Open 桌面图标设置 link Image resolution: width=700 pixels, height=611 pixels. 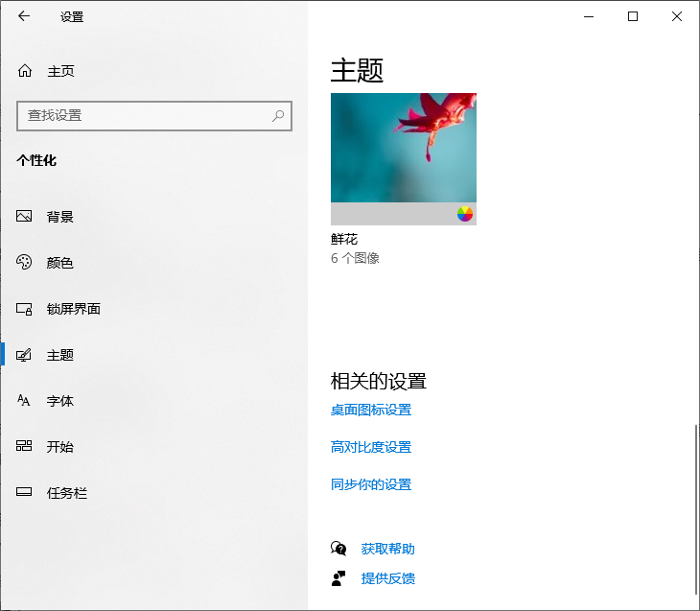(371, 410)
